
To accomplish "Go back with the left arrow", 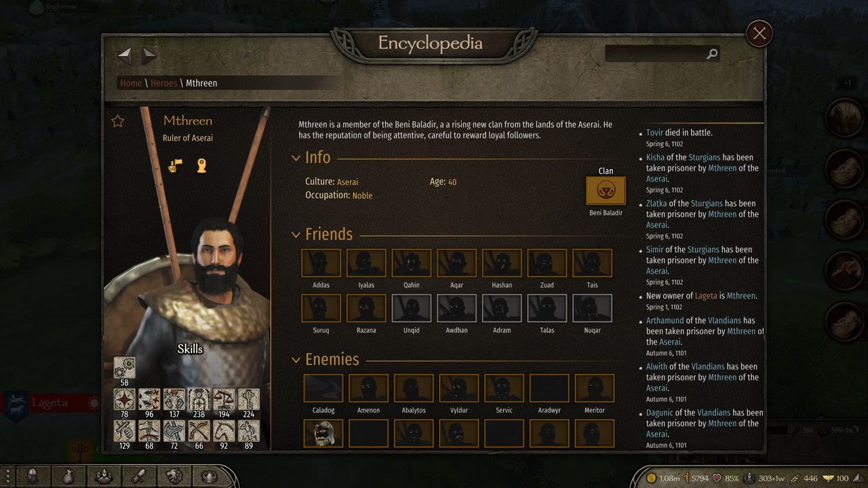I will 125,55.
